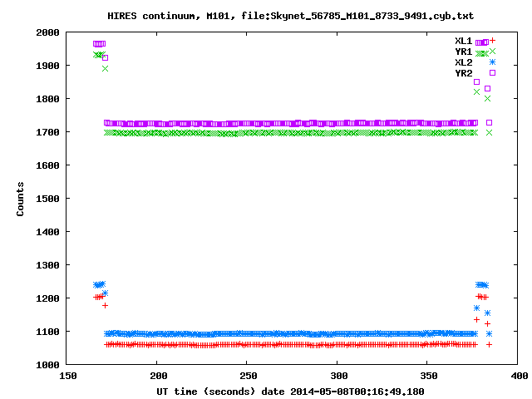This screenshot has height=399, width=532.
Task: Select the YR1 legend label
Action: [x=463, y=52]
